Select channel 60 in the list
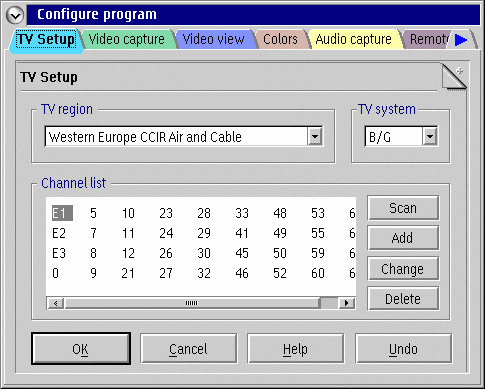This screenshot has width=485, height=389. pos(318,273)
